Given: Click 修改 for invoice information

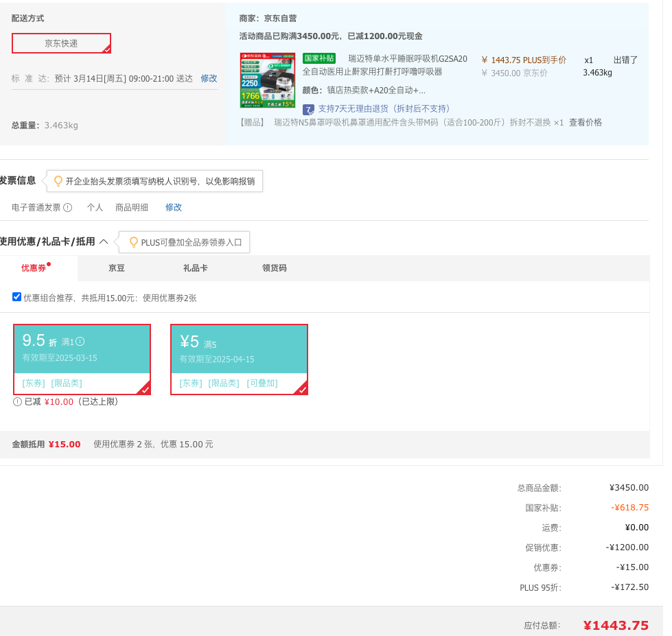Looking at the screenshot, I should pyautogui.click(x=174, y=207).
